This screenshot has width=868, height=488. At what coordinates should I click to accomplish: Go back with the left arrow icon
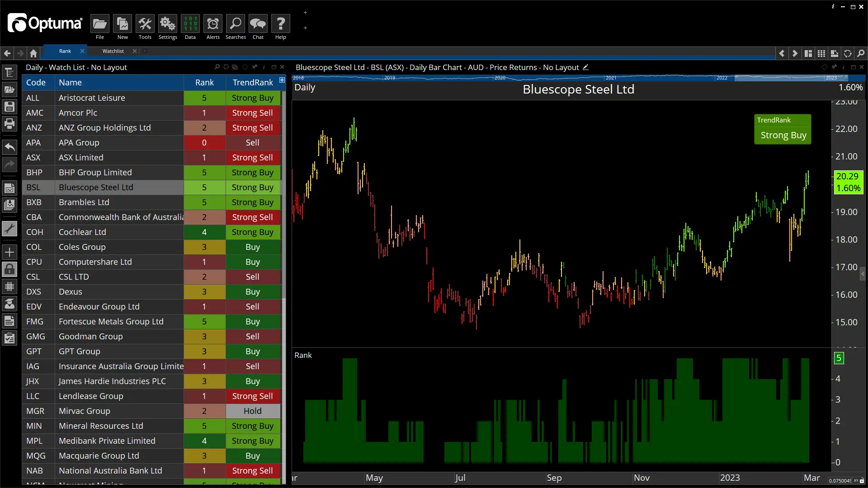(7, 53)
